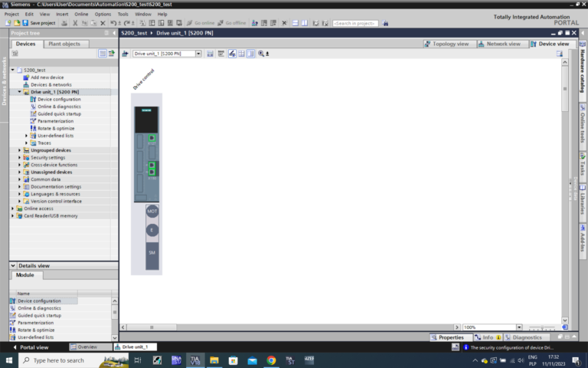Viewport: 588px width, 368px height.
Task: Open Rotate & optimize in project tree
Action: pos(55,128)
